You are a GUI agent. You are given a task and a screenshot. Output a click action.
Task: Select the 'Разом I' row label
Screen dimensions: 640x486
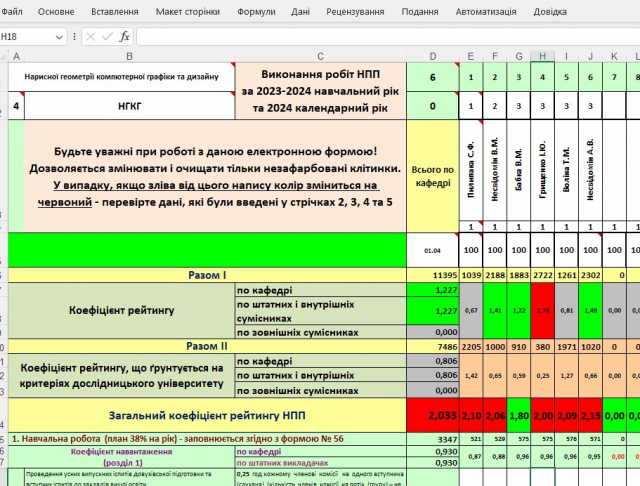pyautogui.click(x=207, y=275)
